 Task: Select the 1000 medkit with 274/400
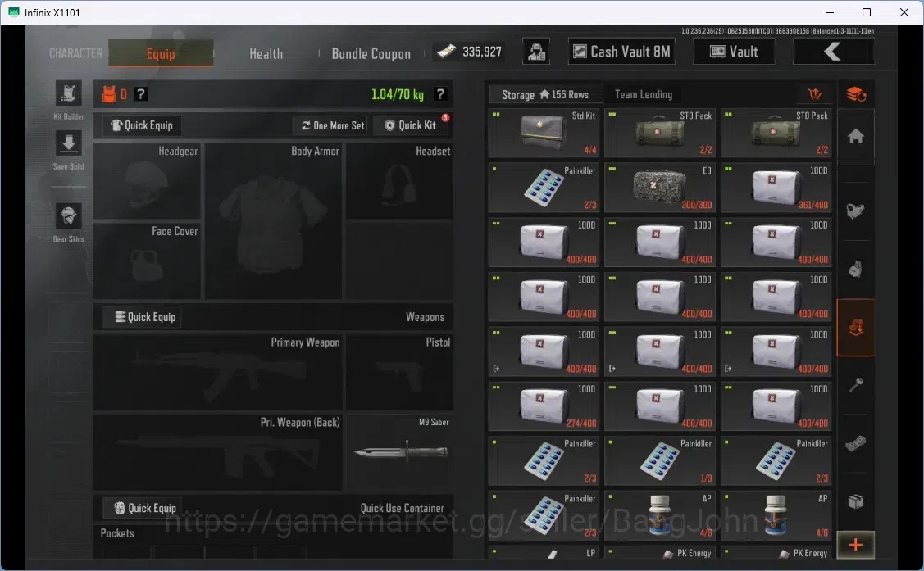[544, 406]
